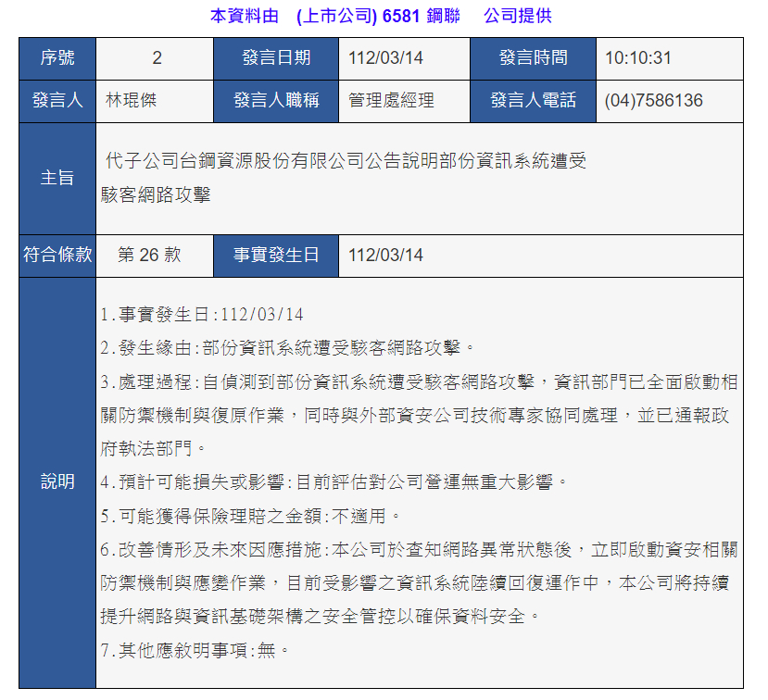Select the phone number (04)7586136

pos(653,101)
